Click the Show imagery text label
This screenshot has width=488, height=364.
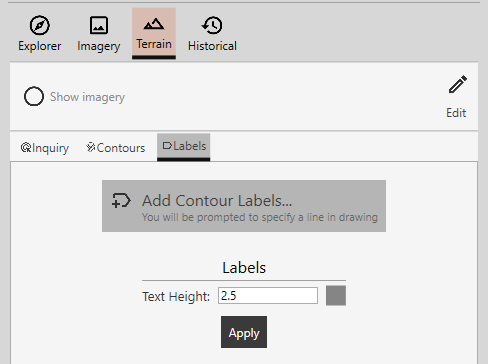click(87, 97)
